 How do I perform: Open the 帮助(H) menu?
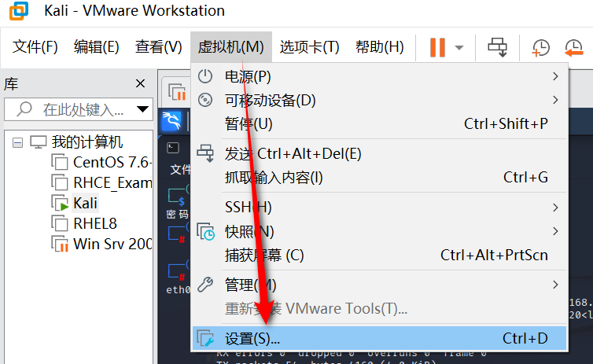point(380,47)
